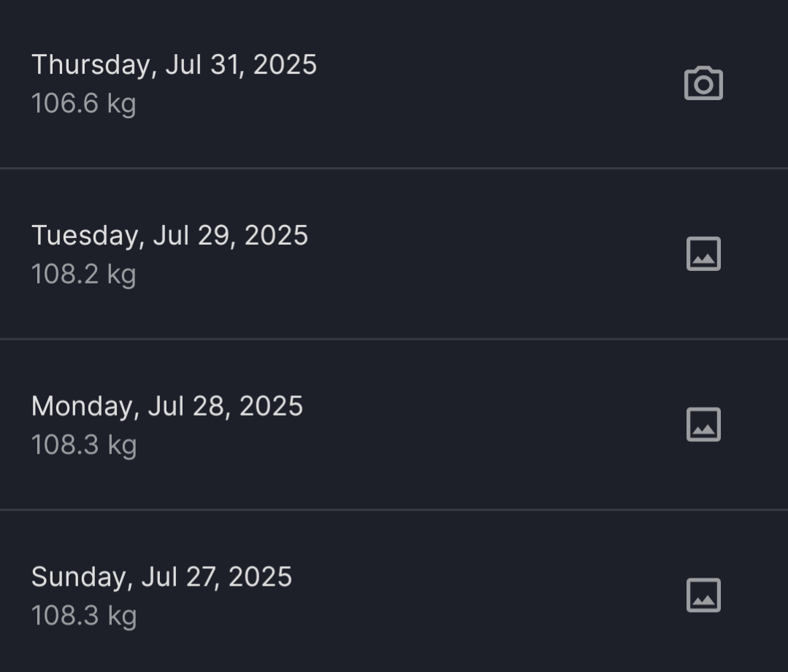Click the 108.2 kg weight value
788x672 pixels.
[83, 275]
